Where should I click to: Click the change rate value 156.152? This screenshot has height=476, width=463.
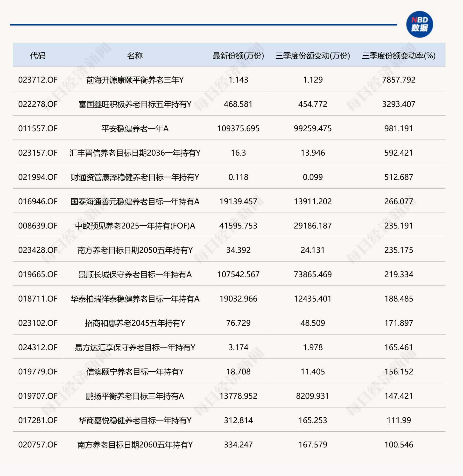pyautogui.click(x=399, y=371)
